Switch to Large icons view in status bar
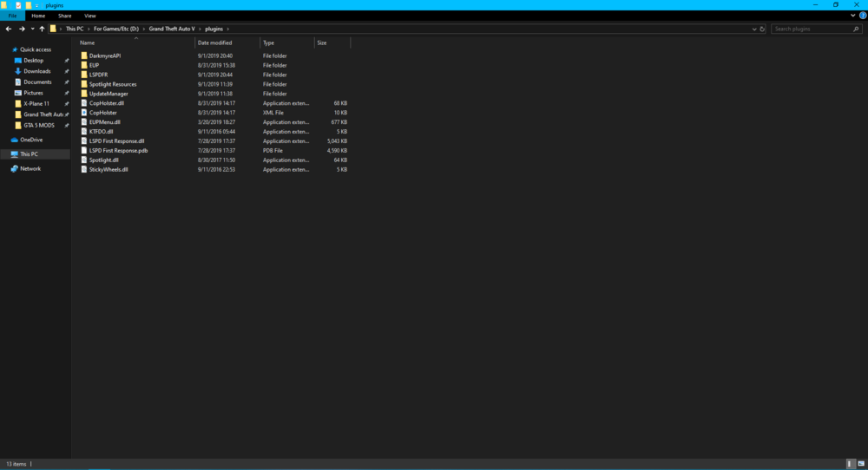This screenshot has height=470, width=868. tap(861, 464)
